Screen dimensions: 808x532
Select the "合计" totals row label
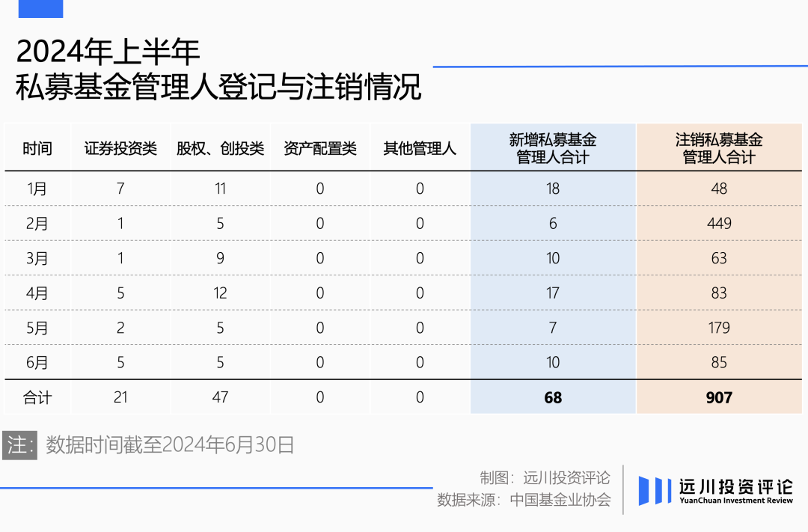click(37, 397)
